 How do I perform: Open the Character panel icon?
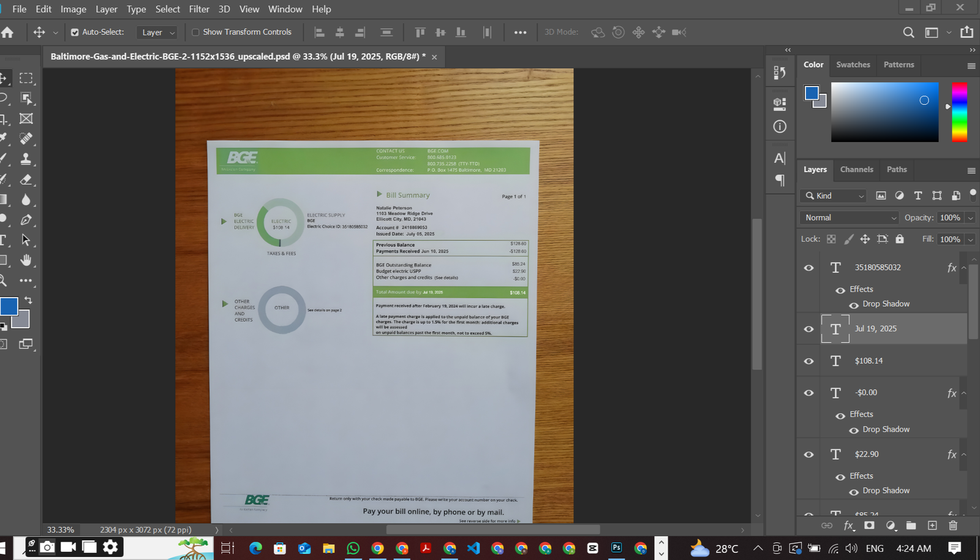pos(780,158)
